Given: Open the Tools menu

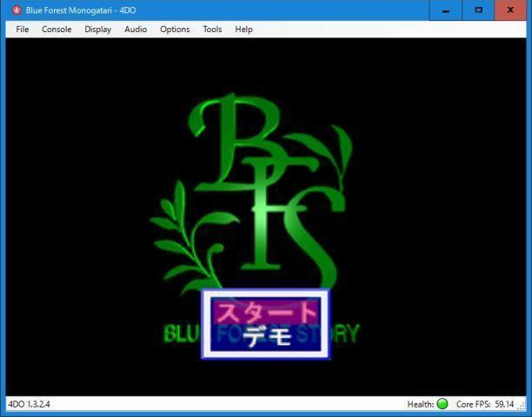Looking at the screenshot, I should click(212, 29).
